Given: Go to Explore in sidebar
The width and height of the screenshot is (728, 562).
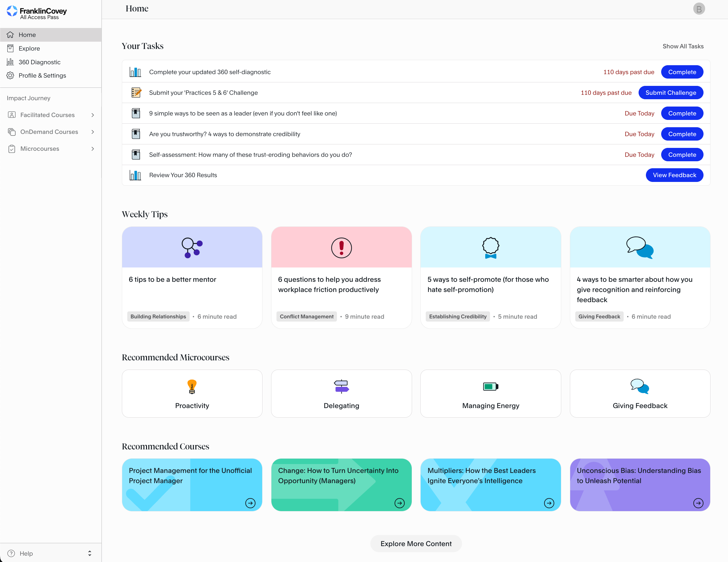Looking at the screenshot, I should pyautogui.click(x=29, y=48).
